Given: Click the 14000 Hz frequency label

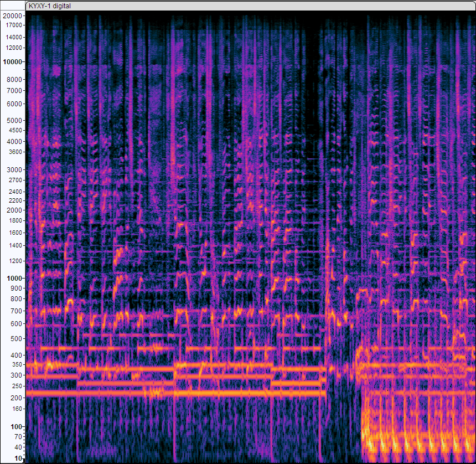Looking at the screenshot, I should point(14,37).
